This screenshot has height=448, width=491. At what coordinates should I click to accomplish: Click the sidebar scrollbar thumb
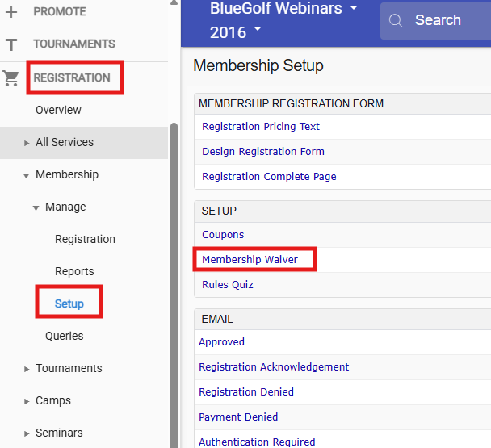point(174,285)
